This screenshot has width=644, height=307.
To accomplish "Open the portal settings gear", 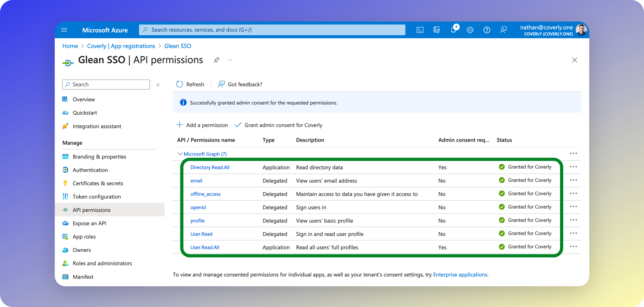I will (x=470, y=30).
